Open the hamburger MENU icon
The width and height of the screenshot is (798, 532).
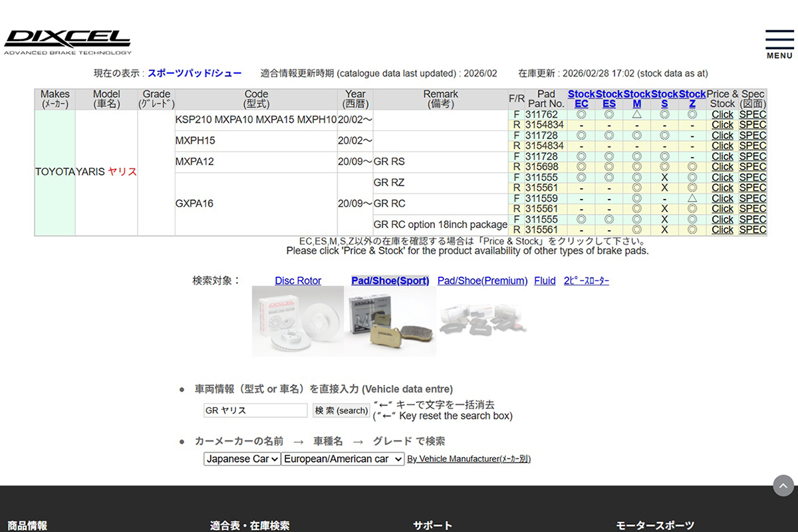(779, 44)
